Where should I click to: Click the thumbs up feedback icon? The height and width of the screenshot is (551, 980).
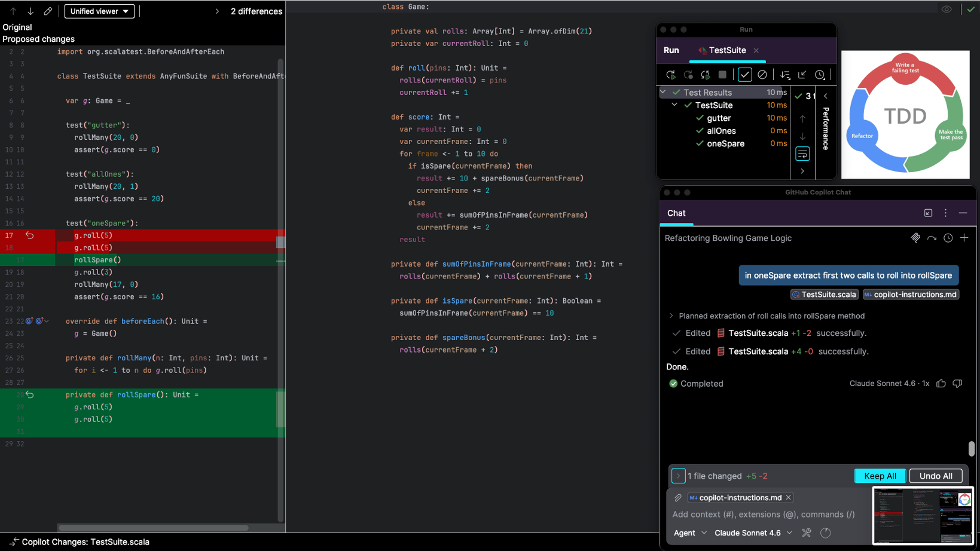[941, 384]
